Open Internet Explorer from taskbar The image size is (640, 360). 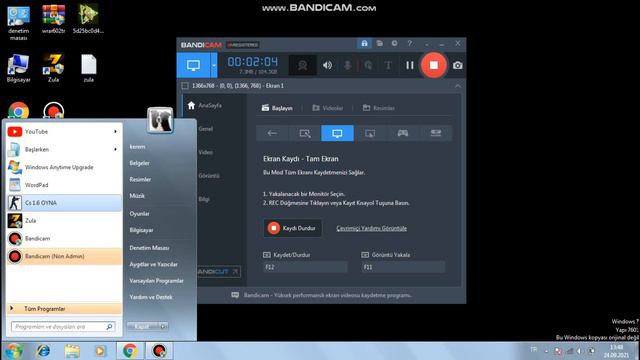43,351
